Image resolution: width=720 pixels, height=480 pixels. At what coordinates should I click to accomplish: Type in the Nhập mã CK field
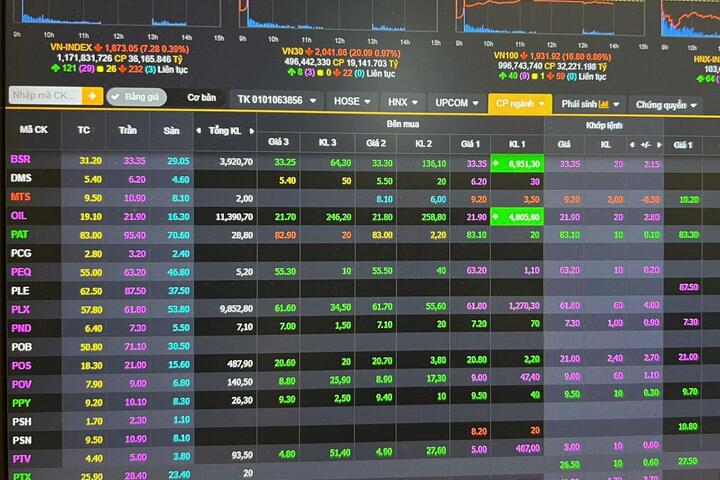coord(45,96)
